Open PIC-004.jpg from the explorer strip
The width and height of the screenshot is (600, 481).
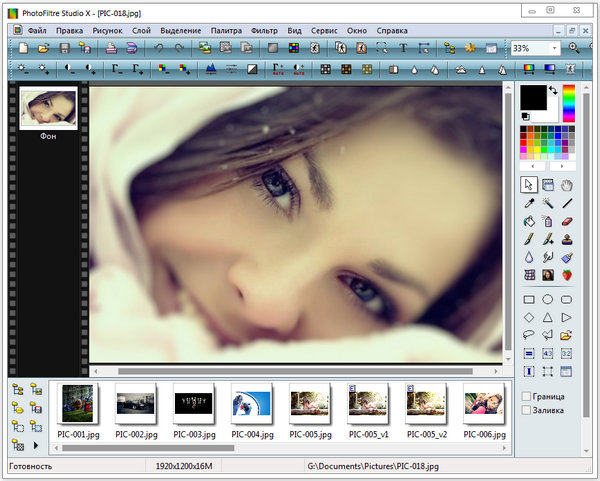click(251, 403)
